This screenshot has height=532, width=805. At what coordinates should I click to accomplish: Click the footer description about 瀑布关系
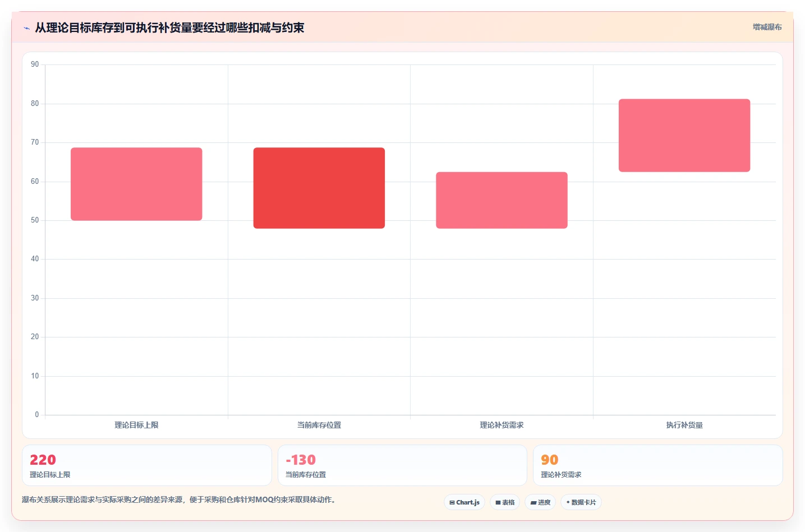tap(181, 499)
